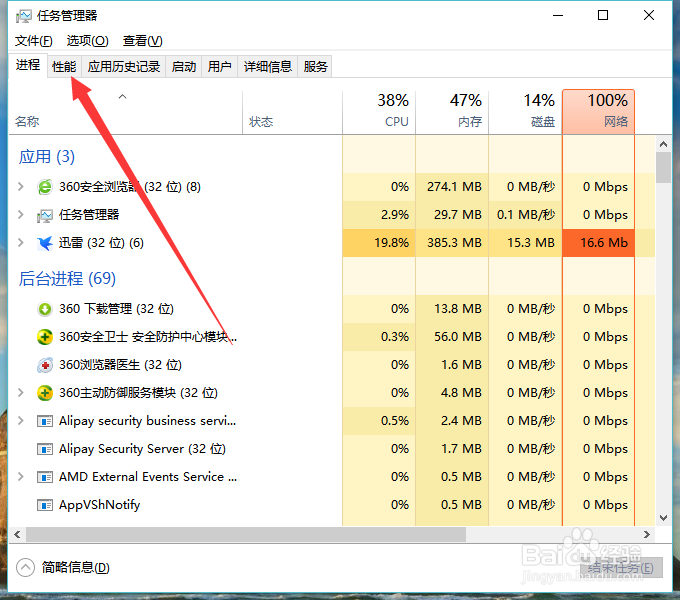Select the 360 下载管理 (32 位) name
The image size is (680, 600).
coord(116,309)
